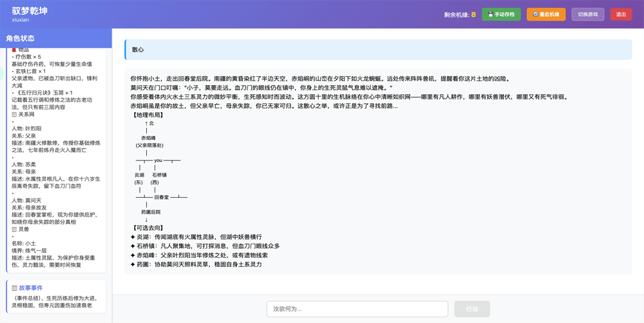Click the refresh icon on 重启机缘

(535, 14)
